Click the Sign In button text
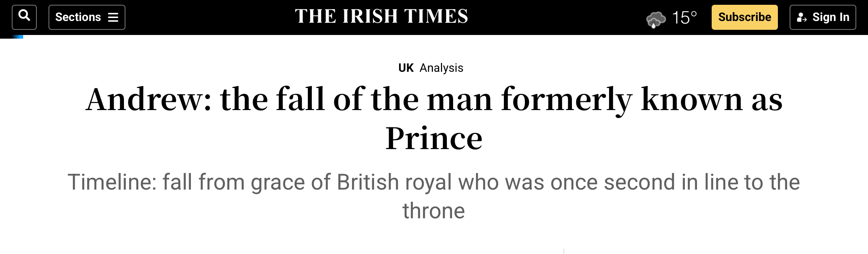868x254 pixels. click(830, 17)
